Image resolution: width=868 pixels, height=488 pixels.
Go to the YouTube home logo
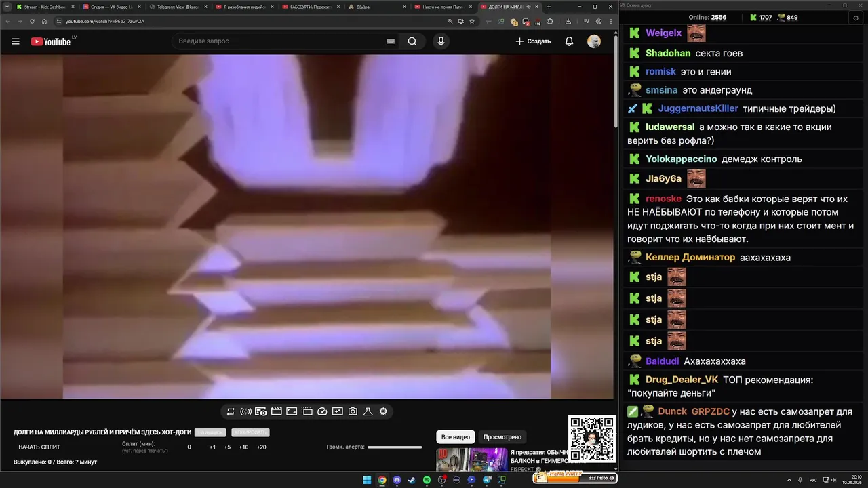50,41
